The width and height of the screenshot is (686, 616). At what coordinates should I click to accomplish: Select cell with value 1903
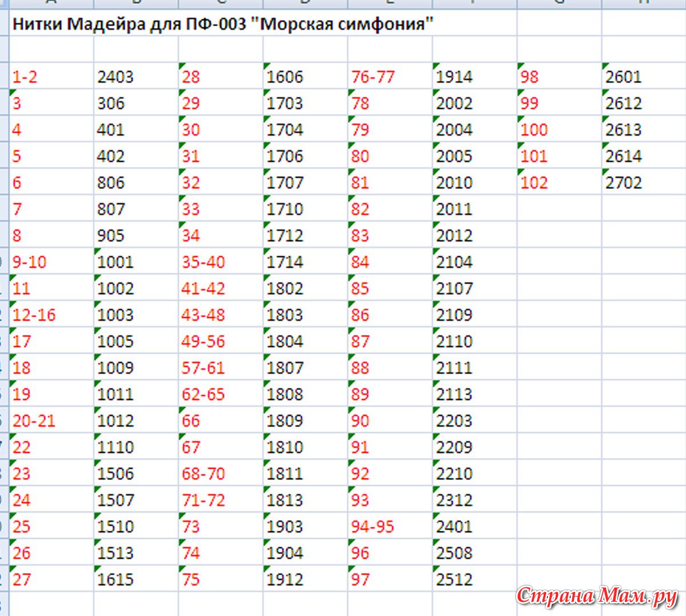(305, 526)
